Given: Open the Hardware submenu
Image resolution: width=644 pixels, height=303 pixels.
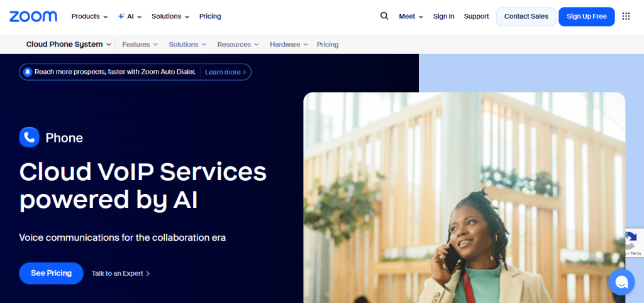Looking at the screenshot, I should pyautogui.click(x=289, y=44).
